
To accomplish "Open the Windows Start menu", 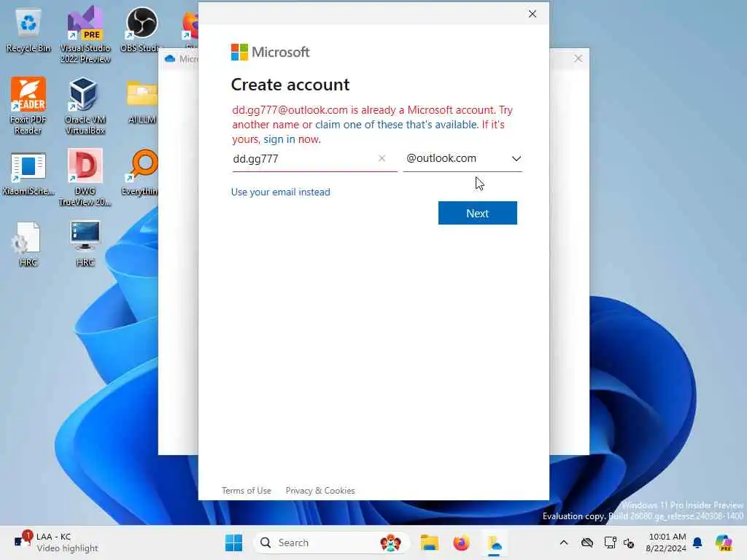I will click(x=233, y=542).
